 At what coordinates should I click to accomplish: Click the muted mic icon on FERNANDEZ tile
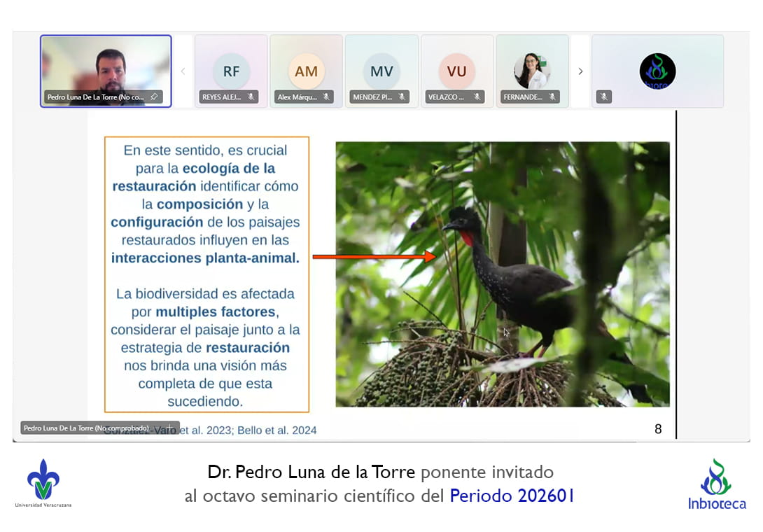coord(552,97)
